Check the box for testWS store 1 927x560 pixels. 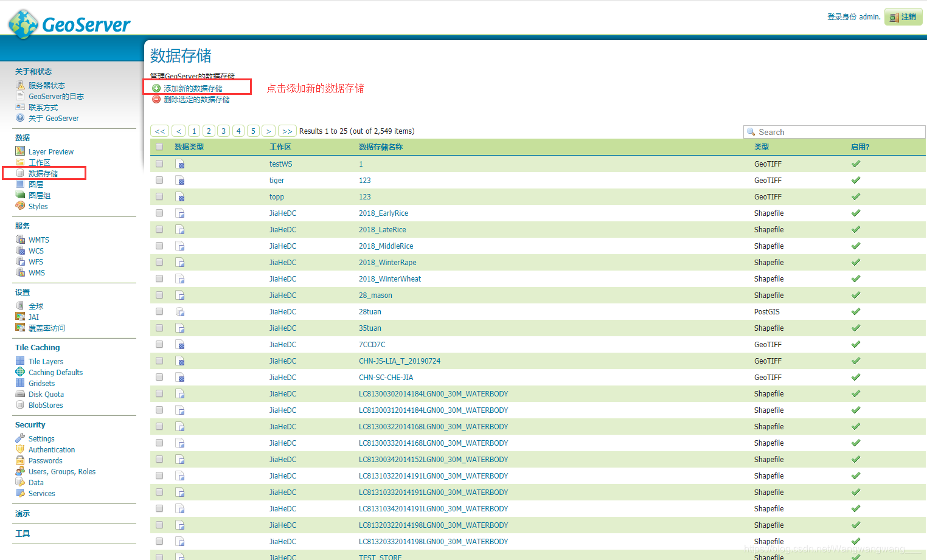click(159, 164)
